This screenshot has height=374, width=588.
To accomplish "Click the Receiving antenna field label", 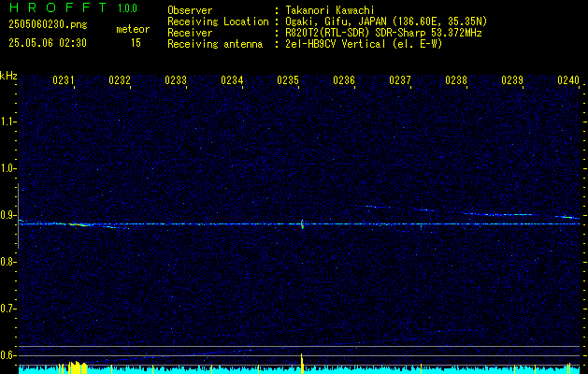I will [215, 44].
